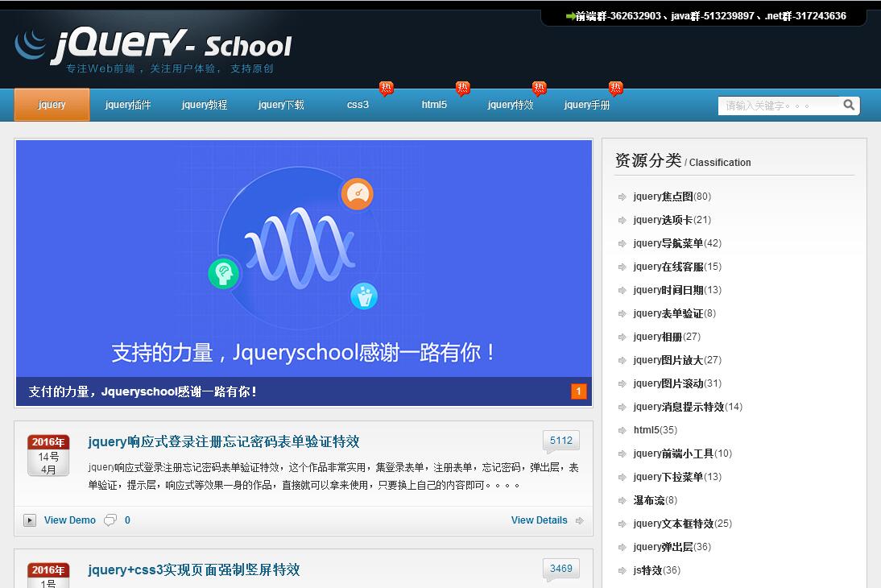The image size is (881, 588).
Task: Click the play icon beside View Demo
Action: (30, 520)
